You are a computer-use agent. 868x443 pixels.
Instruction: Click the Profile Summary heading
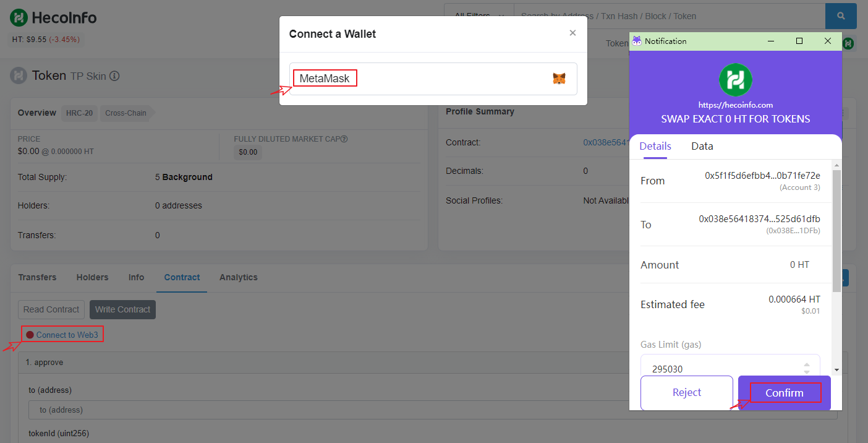point(480,111)
